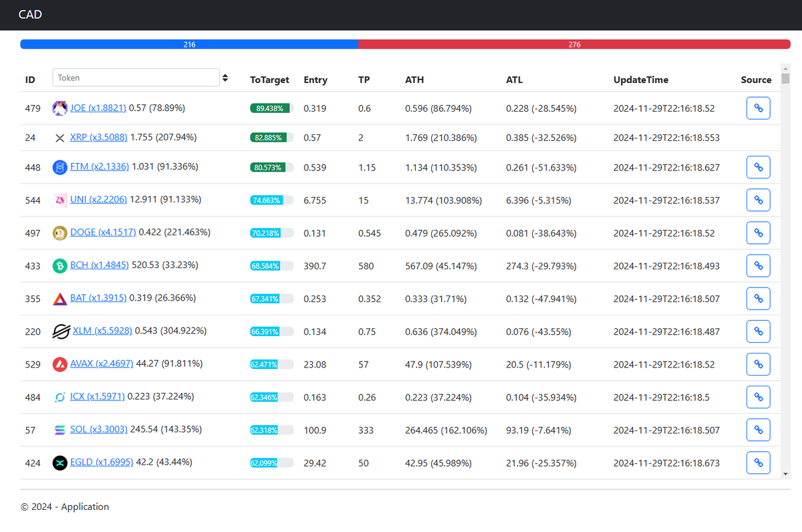Open source link icon for AVAX row

pyautogui.click(x=758, y=364)
